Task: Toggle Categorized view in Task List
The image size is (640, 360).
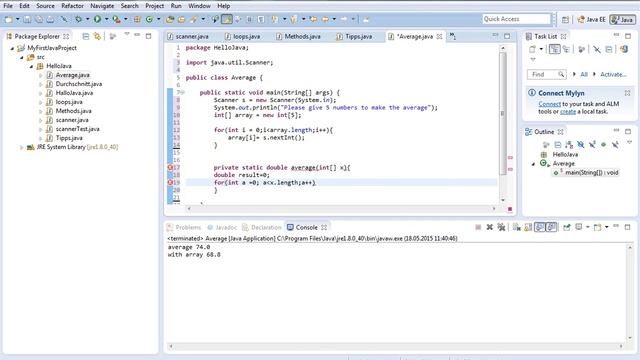Action: click(x=554, y=49)
